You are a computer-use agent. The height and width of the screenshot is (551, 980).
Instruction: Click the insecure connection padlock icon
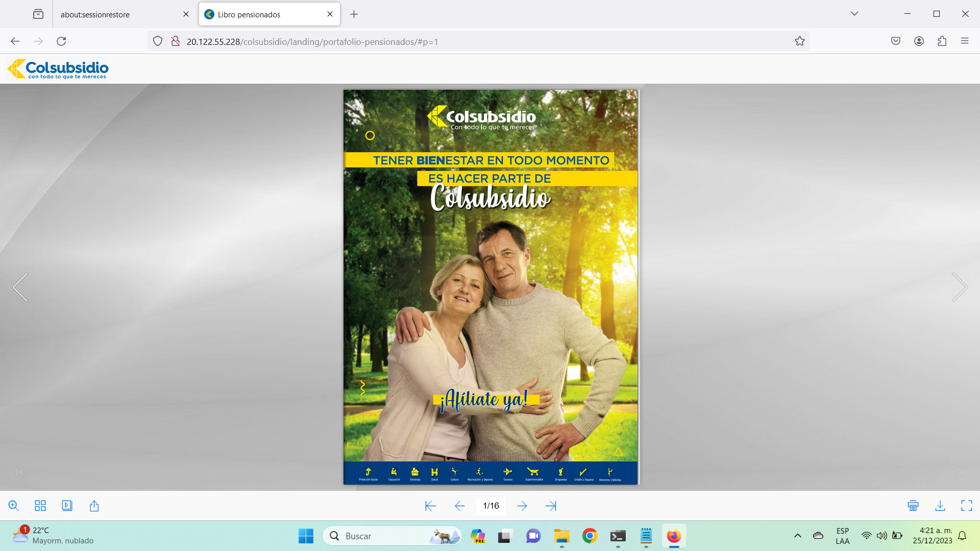coord(175,41)
